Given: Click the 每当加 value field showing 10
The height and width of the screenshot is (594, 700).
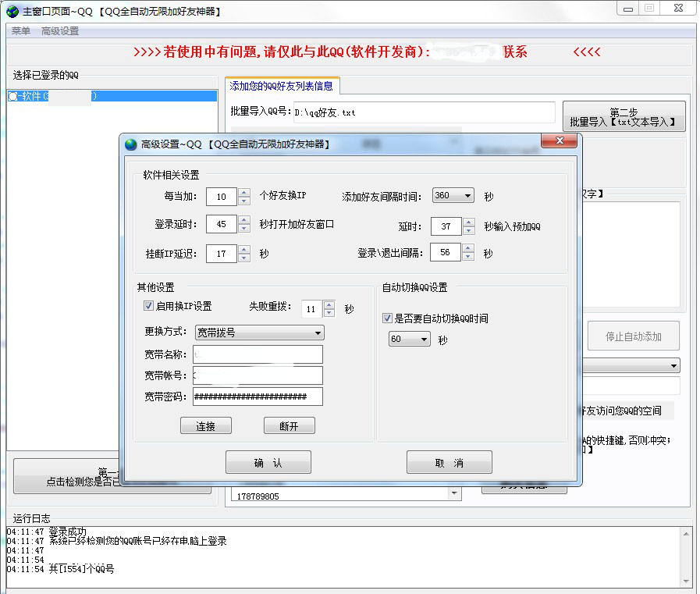Looking at the screenshot, I should click(x=222, y=197).
